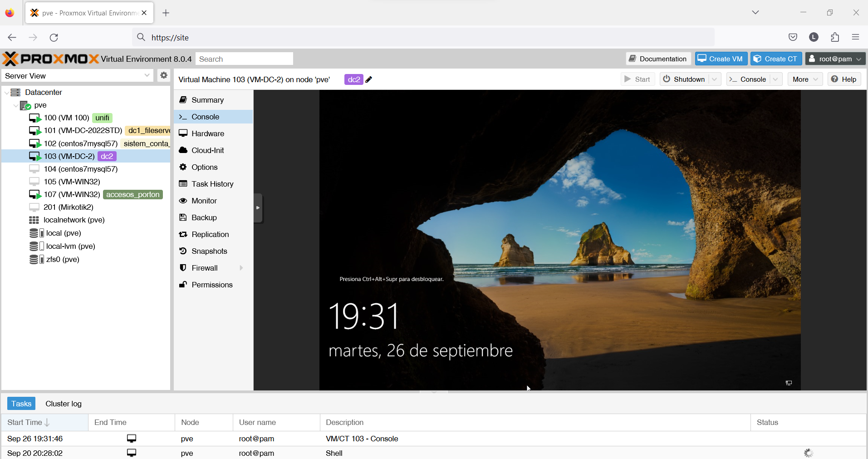
Task: Open the Task History section
Action: click(x=213, y=184)
